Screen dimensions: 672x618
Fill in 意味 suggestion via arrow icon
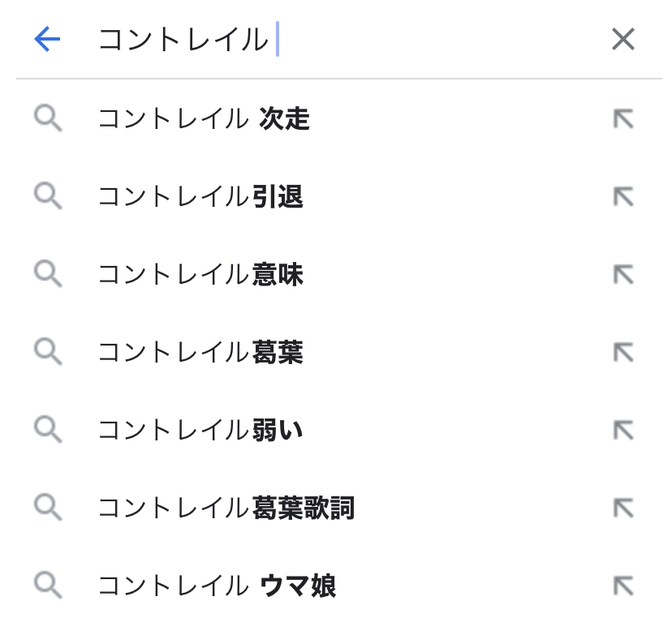pyautogui.click(x=622, y=275)
